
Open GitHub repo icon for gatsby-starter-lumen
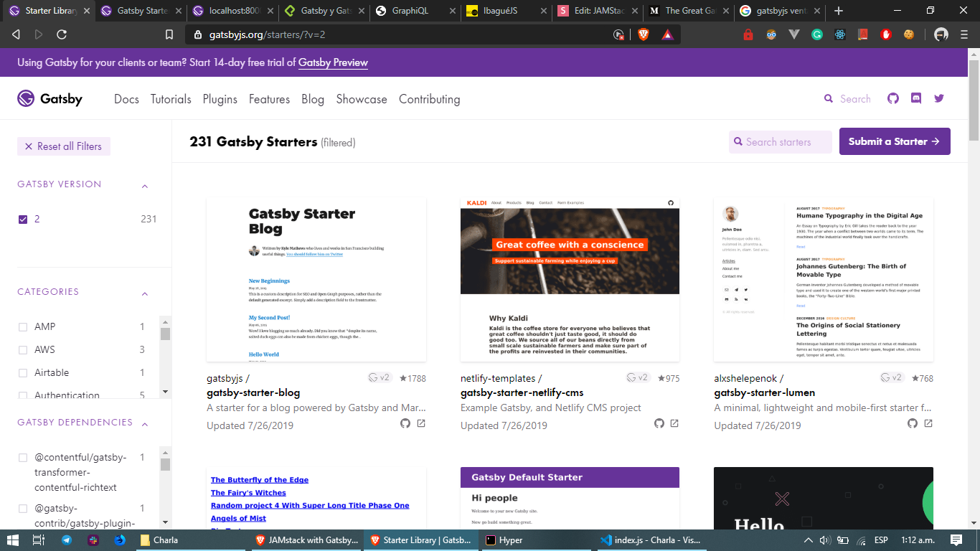(913, 423)
